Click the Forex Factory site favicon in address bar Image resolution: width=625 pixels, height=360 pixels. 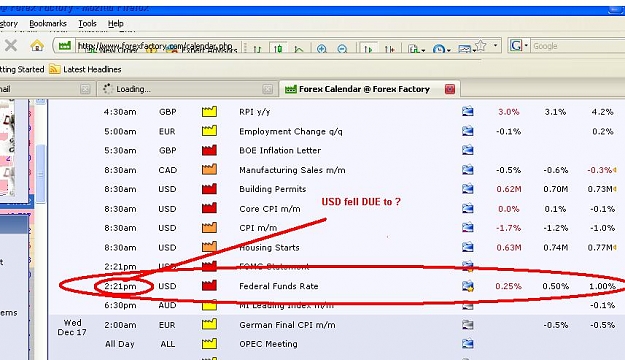pyautogui.click(x=65, y=46)
